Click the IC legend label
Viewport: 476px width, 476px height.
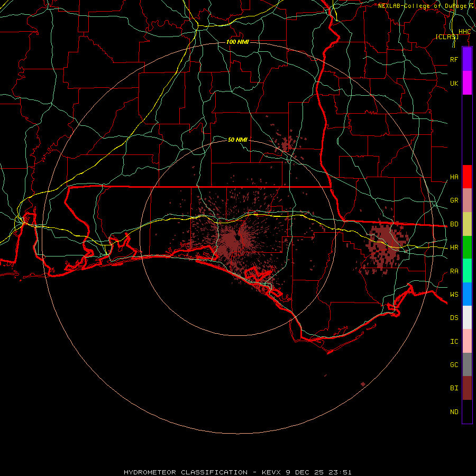pyautogui.click(x=454, y=342)
